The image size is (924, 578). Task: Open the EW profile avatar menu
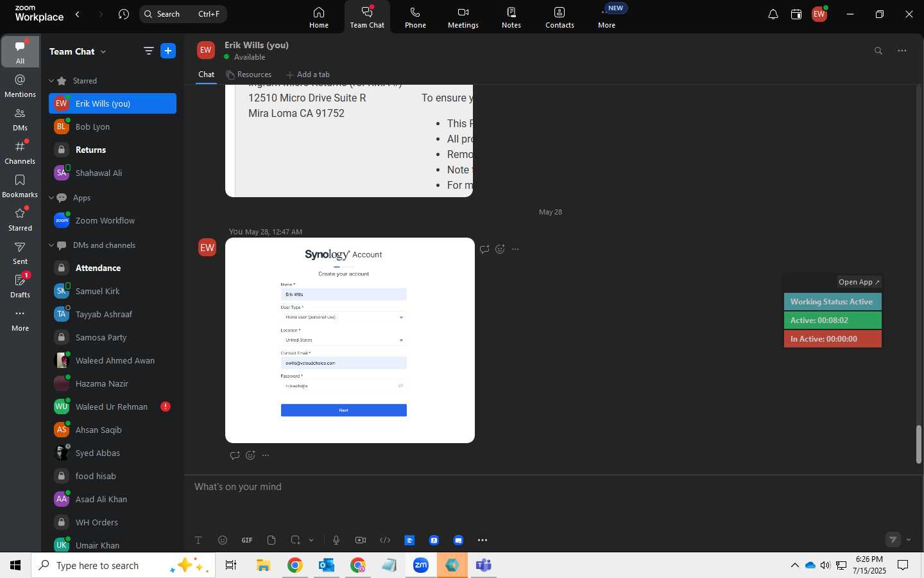(819, 14)
